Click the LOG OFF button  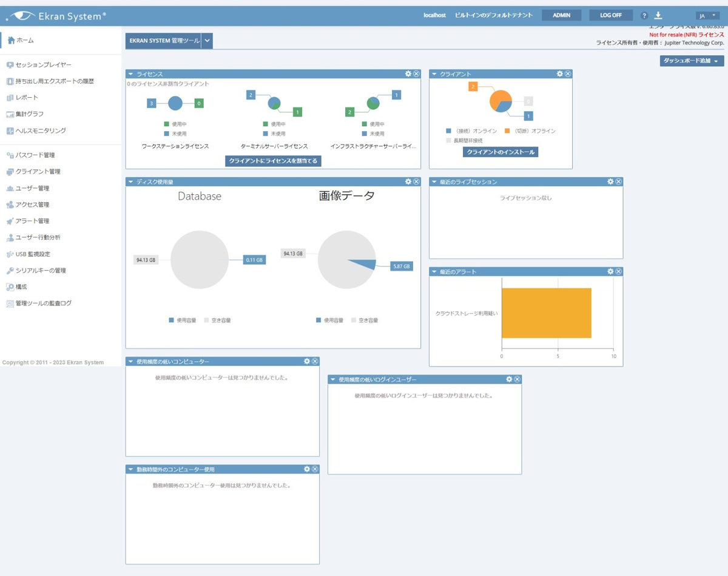(611, 15)
